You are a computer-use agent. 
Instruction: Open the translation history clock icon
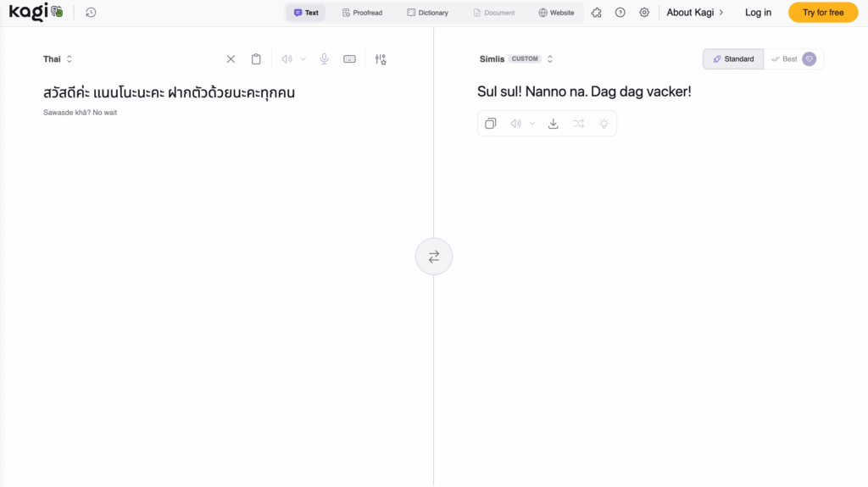(x=91, y=12)
